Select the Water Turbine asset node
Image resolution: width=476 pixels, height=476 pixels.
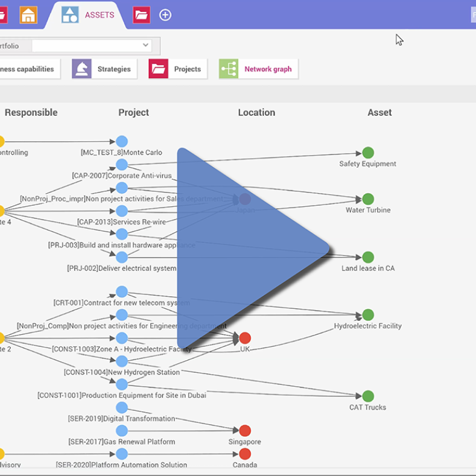pyautogui.click(x=368, y=199)
